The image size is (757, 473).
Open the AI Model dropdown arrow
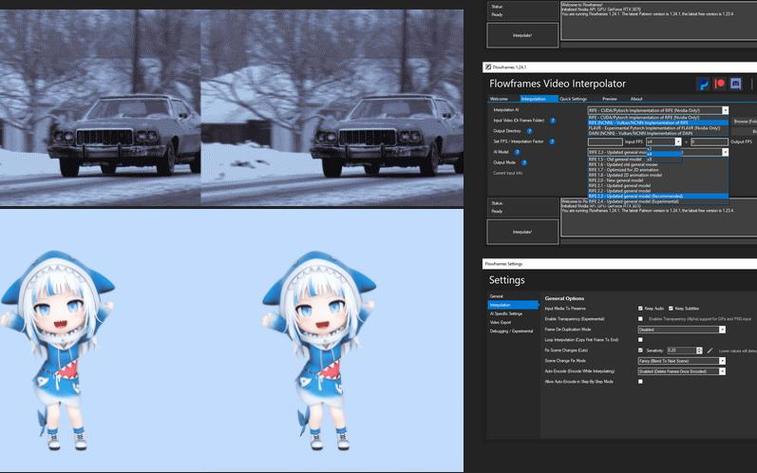[725, 153]
